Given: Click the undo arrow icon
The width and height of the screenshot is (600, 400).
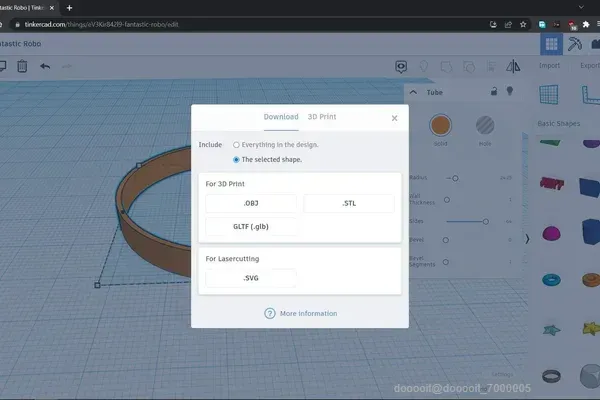Looking at the screenshot, I should pos(45,66).
